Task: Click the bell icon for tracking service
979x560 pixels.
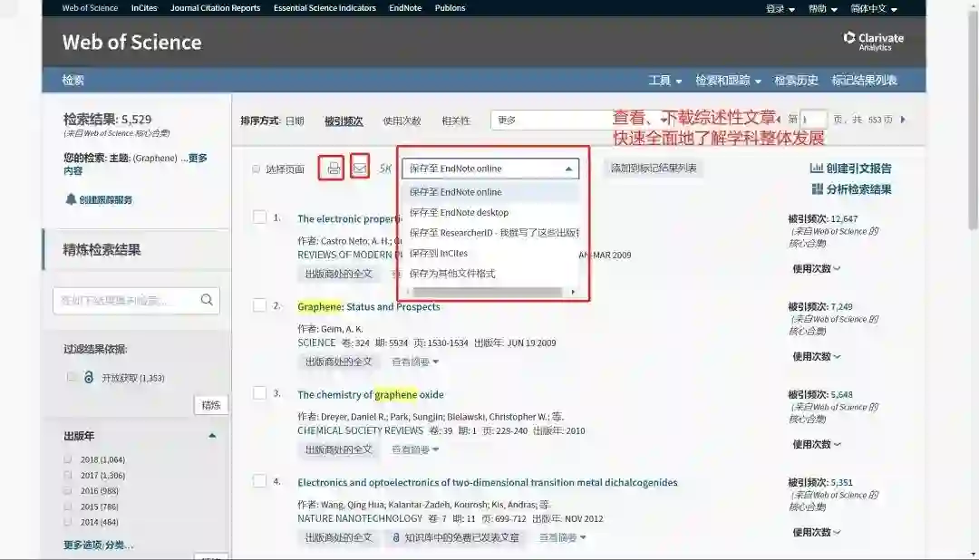Action: pyautogui.click(x=71, y=199)
